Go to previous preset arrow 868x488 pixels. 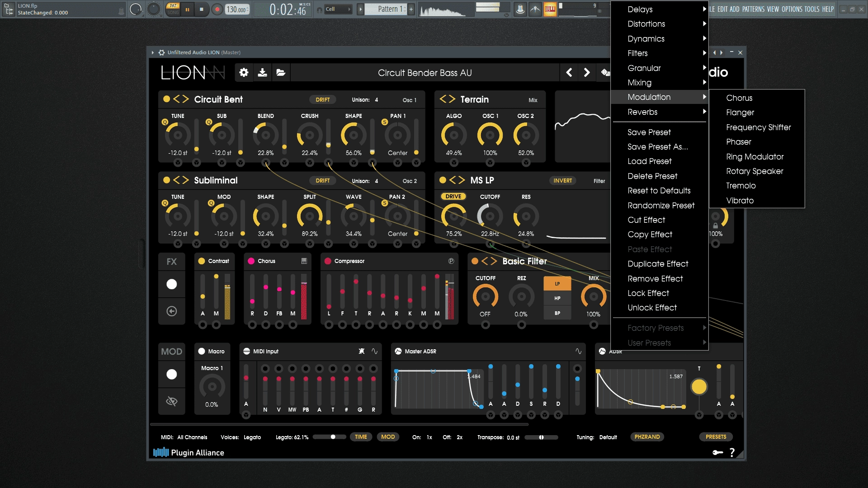[x=569, y=73]
